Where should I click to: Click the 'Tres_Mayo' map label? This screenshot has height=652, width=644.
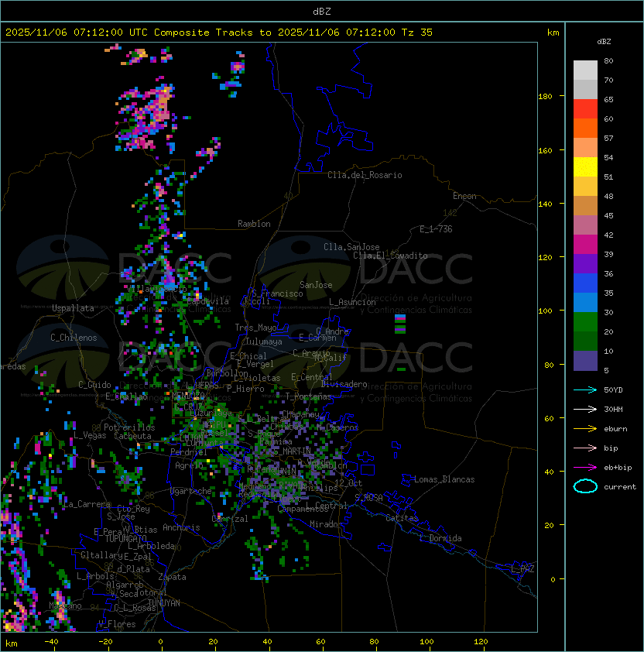tap(255, 328)
